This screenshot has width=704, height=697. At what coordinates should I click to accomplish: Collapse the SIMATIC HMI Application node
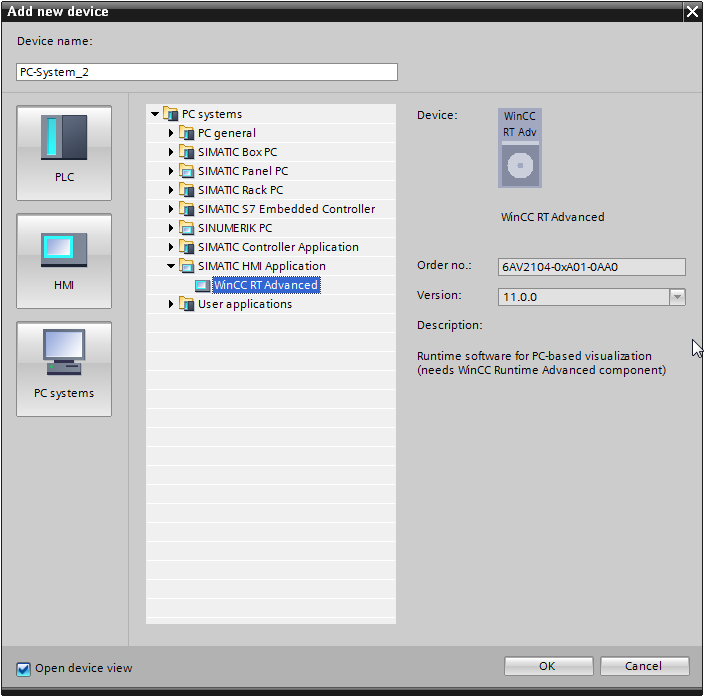pos(171,266)
